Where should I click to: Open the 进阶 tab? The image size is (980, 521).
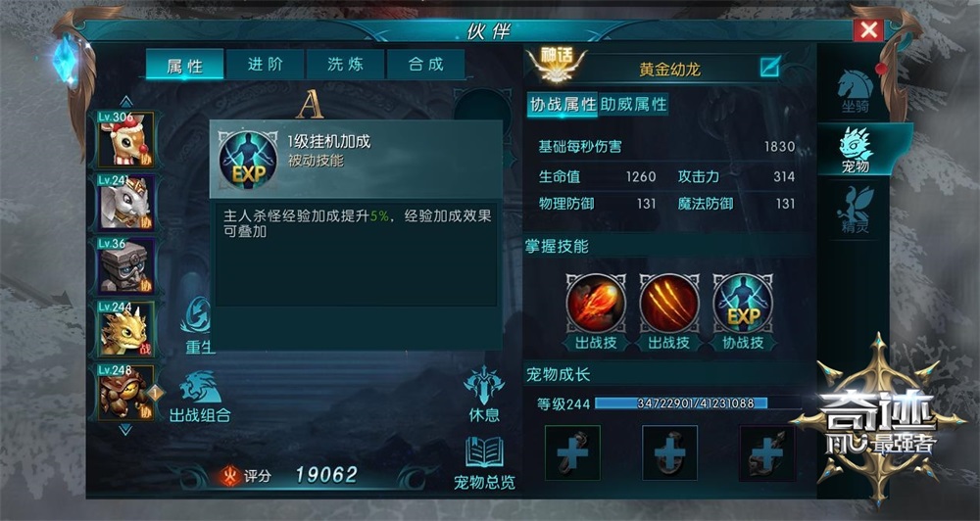(x=265, y=65)
